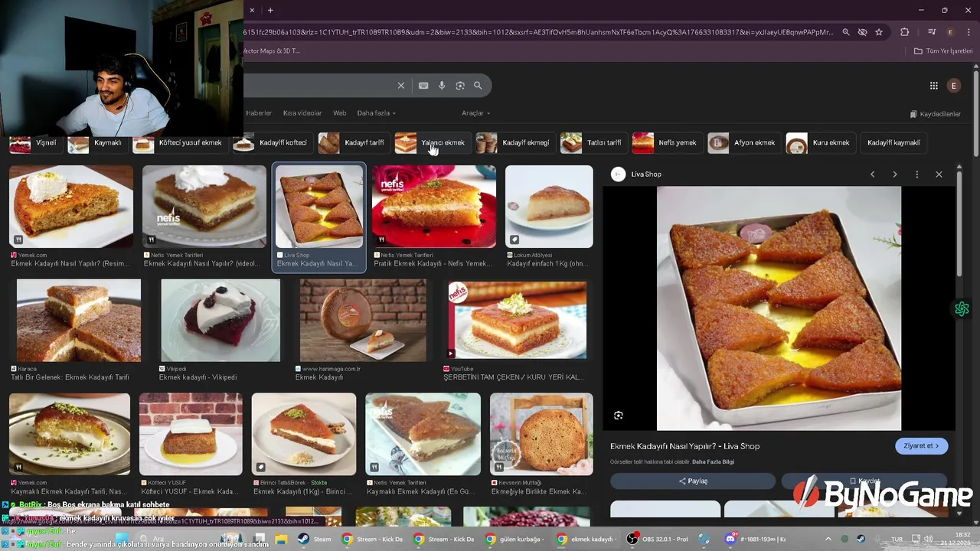Image resolution: width=980 pixels, height=551 pixels.
Task: Switch to the Kısa videolar tab
Action: [302, 113]
